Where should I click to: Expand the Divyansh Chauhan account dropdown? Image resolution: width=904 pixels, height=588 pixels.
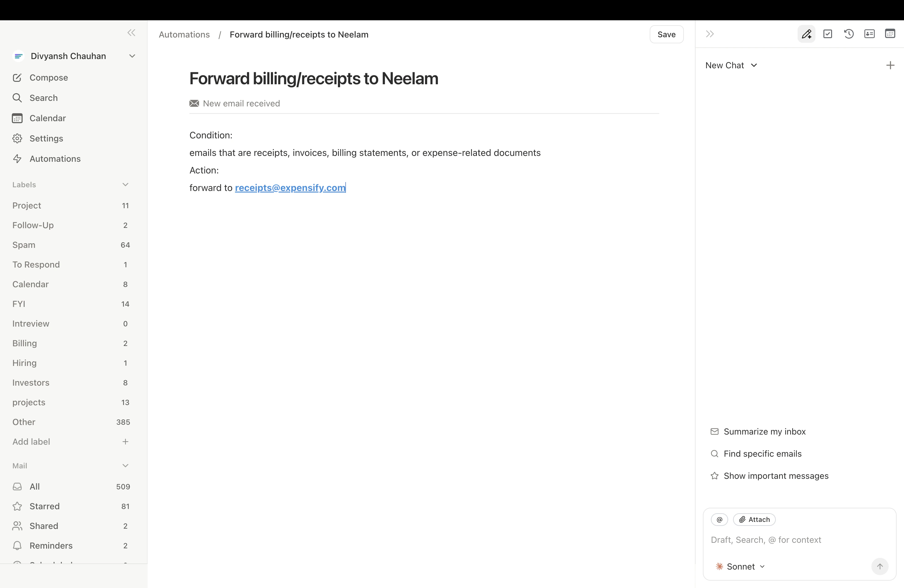click(x=132, y=56)
